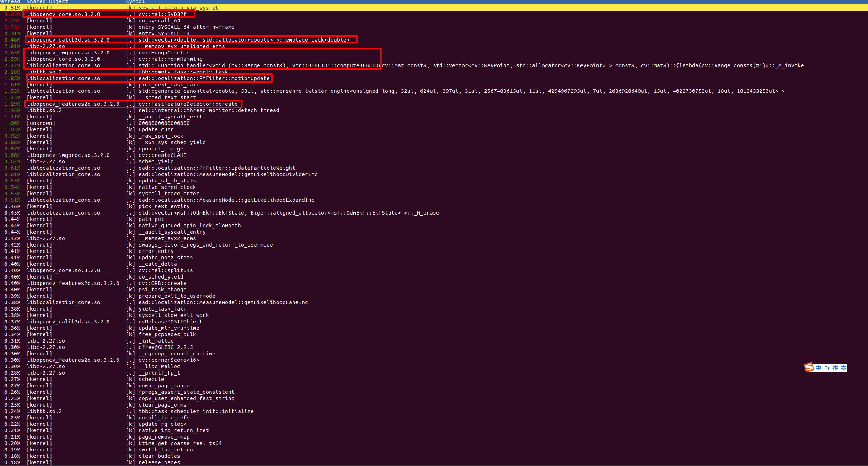Click the Overhead column header
This screenshot has width=868, height=466.
point(11,2)
